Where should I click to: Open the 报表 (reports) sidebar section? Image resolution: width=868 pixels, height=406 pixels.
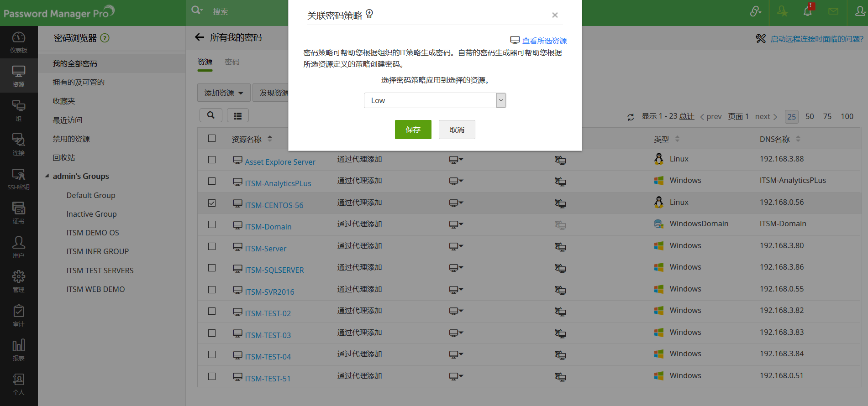point(18,349)
